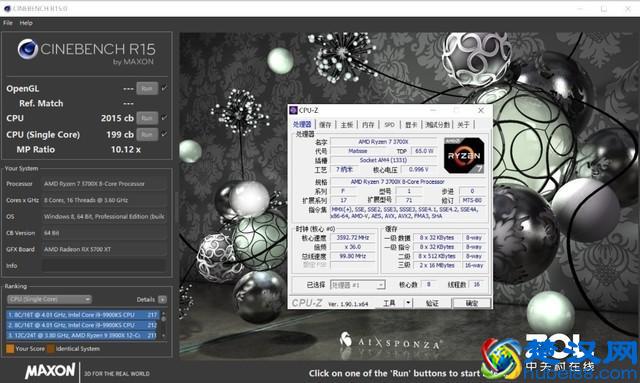Viewport: 640px width, 383px height.
Task: Click the AIXSPONZA logo in render view
Action: (390, 341)
